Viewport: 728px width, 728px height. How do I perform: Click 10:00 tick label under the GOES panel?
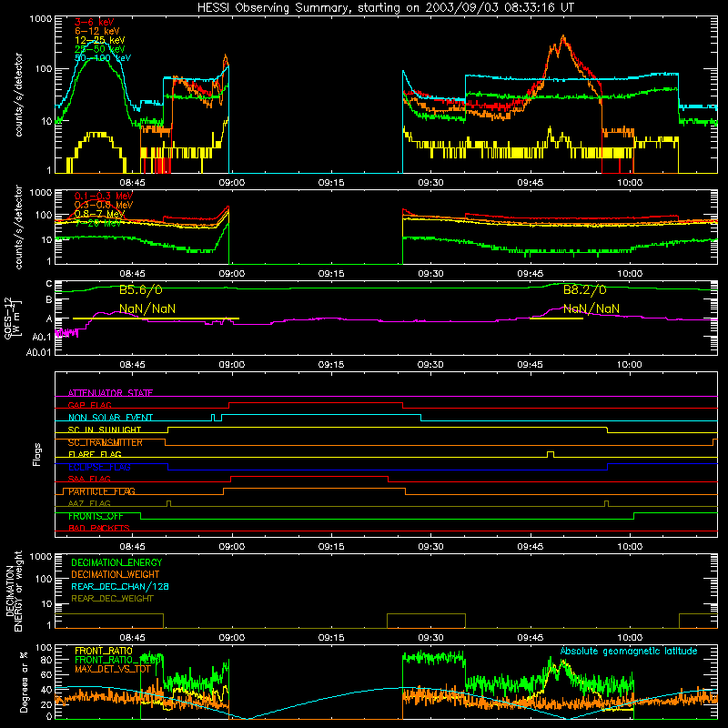tap(630, 365)
